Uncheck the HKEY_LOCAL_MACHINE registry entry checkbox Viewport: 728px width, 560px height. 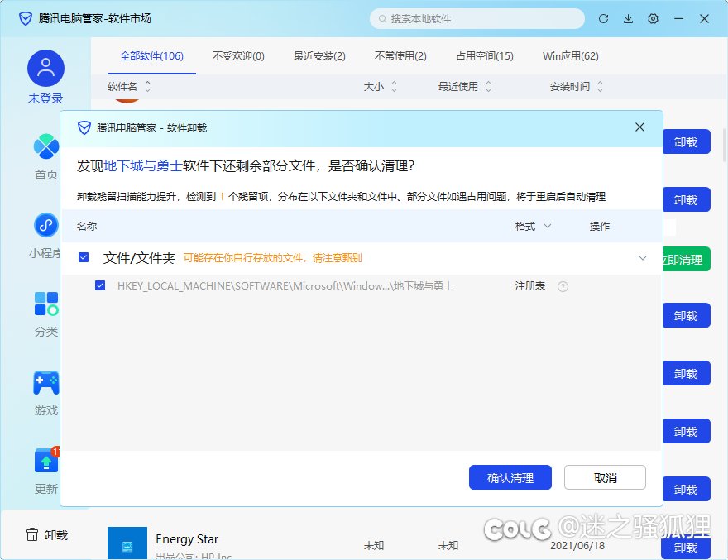(100, 285)
